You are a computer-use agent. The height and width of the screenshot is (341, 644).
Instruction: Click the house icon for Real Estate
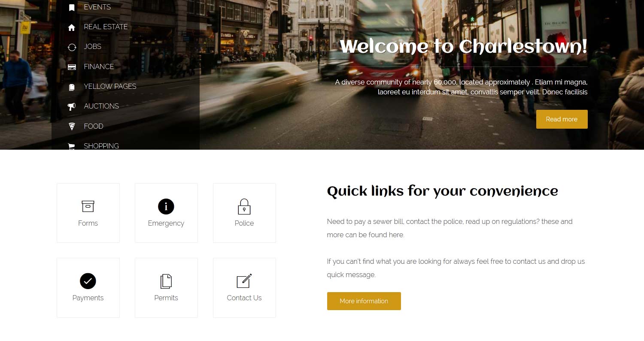pos(72,27)
